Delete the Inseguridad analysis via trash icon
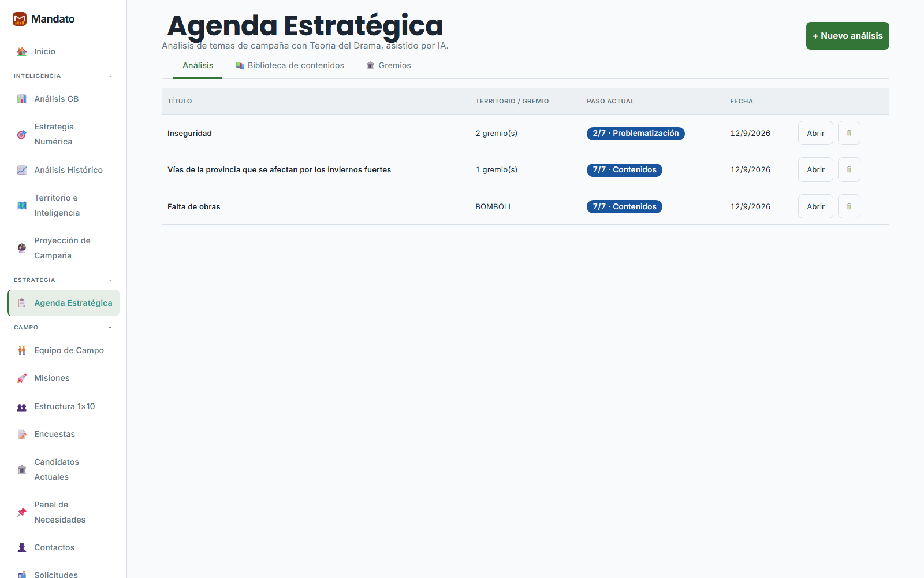The height and width of the screenshot is (578, 924). 849,133
